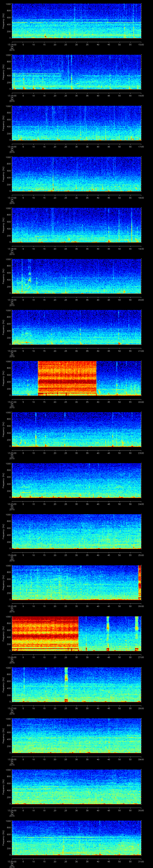
Task: Click the 13:16:00 start time label
Action: coord(12,147)
